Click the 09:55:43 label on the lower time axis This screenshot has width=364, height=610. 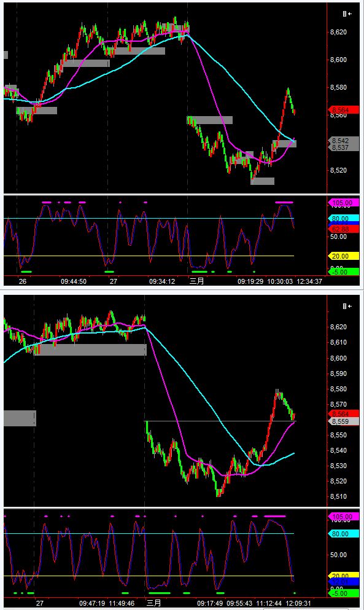pos(239,603)
